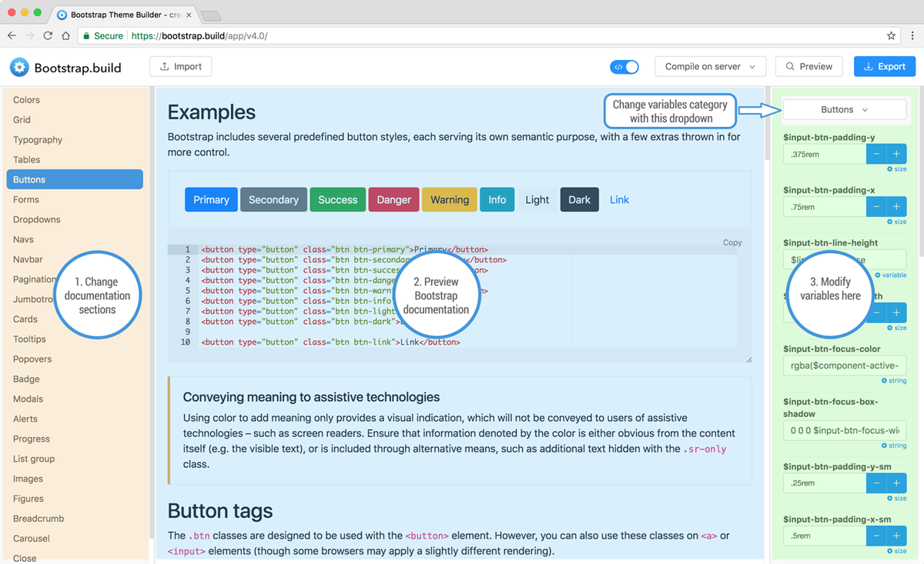Click the blue Primary example button

coord(211,199)
